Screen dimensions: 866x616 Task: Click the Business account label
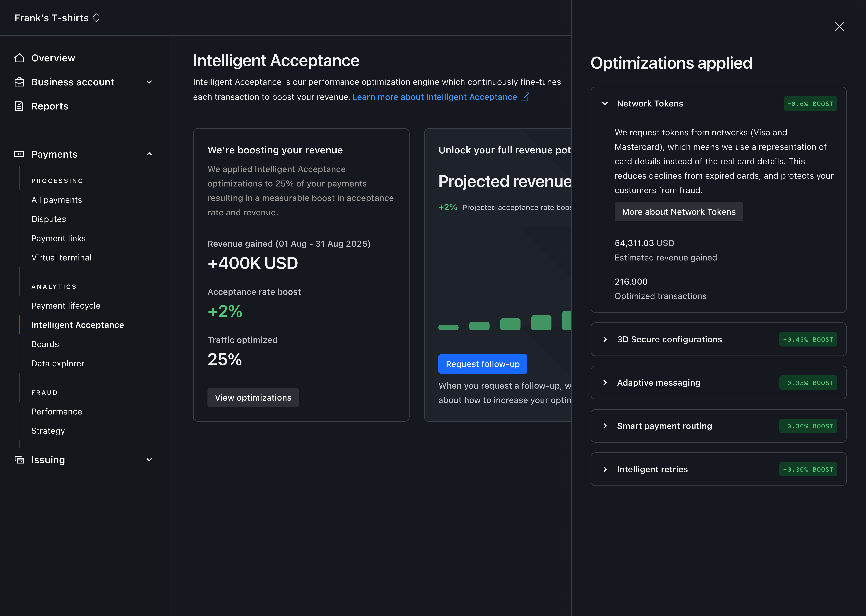coord(73,82)
